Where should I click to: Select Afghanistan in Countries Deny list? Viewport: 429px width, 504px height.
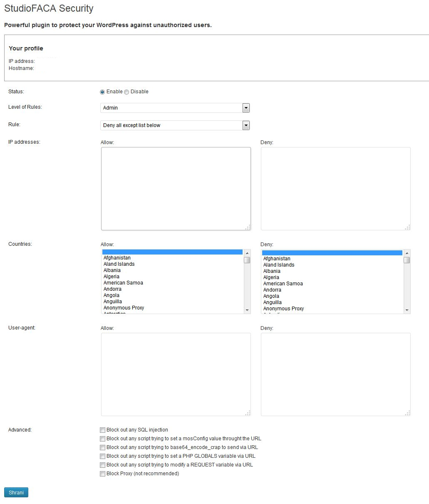332,259
